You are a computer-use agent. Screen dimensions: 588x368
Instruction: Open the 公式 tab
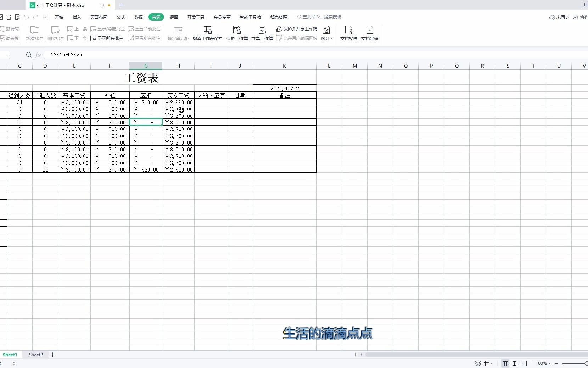click(x=121, y=17)
